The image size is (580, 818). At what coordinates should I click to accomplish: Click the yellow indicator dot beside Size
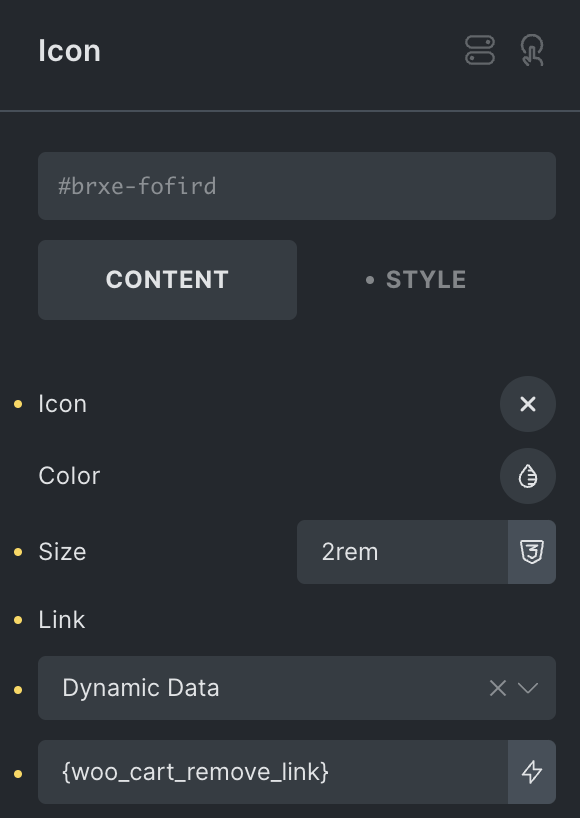coord(18,552)
